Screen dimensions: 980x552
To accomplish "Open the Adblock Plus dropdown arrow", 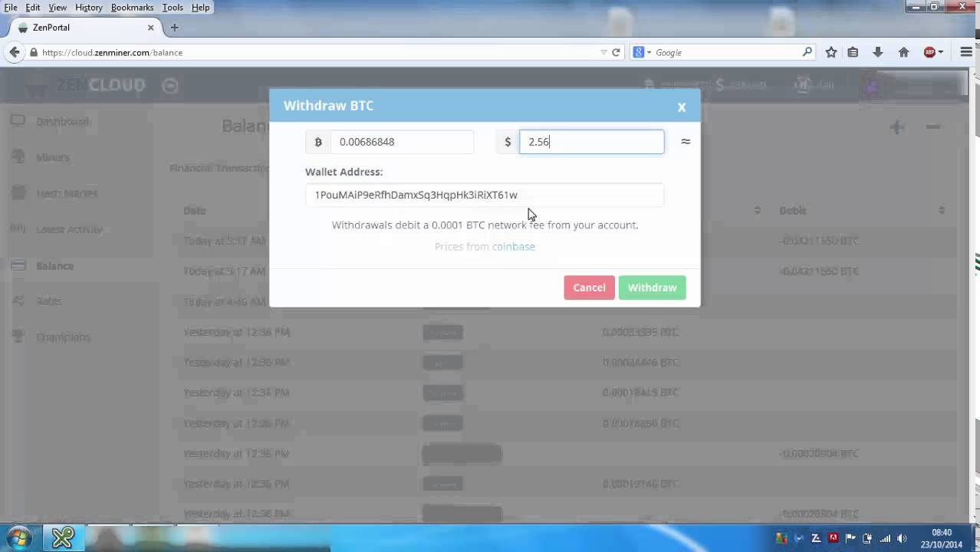I will [x=940, y=52].
